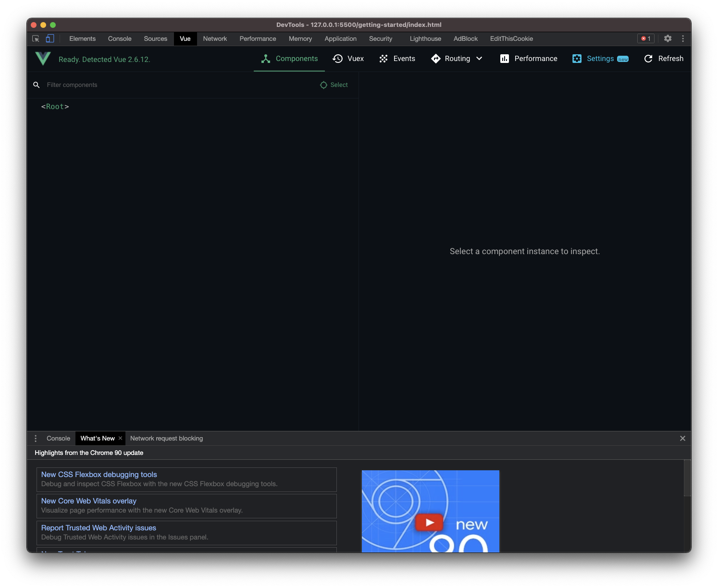Image resolution: width=718 pixels, height=588 pixels.
Task: Open Report Trusted Web Activity issues link
Action: [x=99, y=528]
